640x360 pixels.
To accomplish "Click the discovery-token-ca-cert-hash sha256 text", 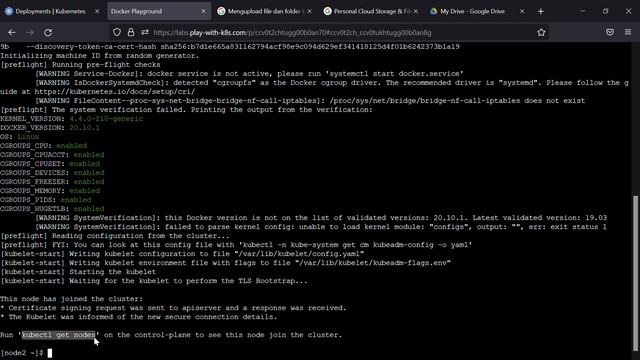I will tap(243, 47).
